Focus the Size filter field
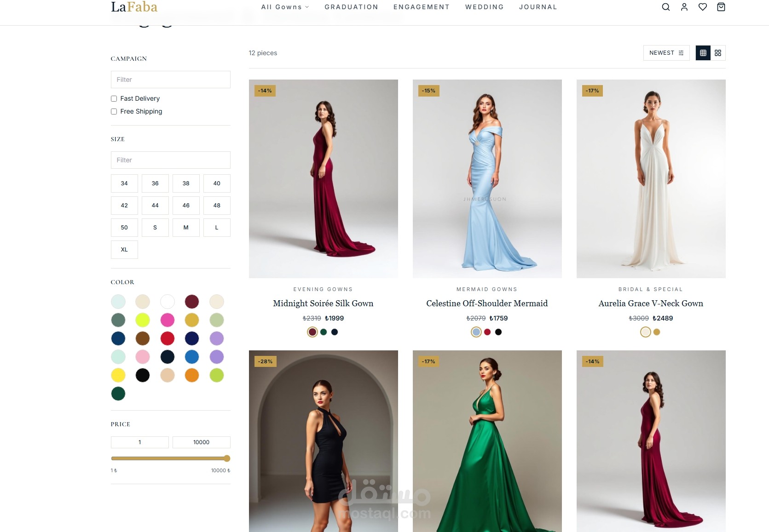769x532 pixels. [171, 160]
